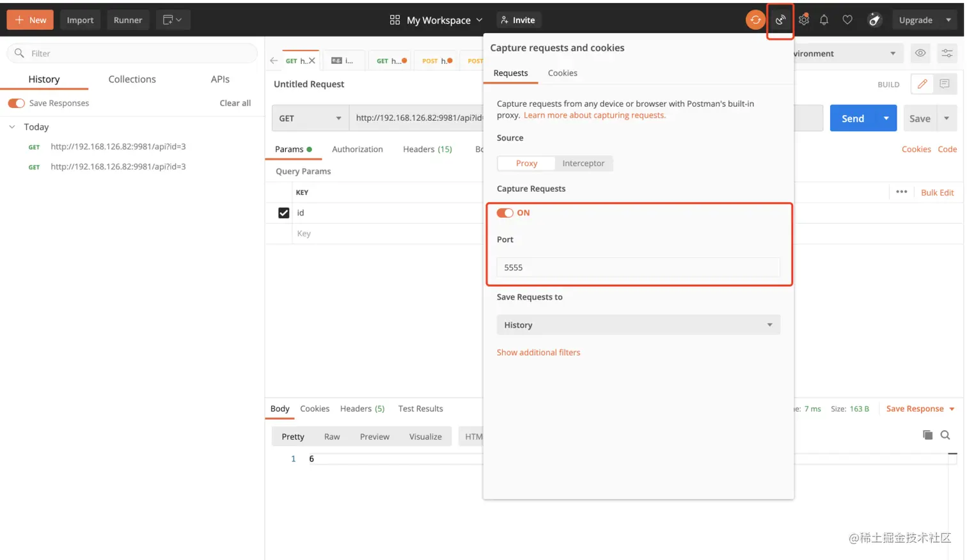The image size is (967, 560).
Task: Open the response Cookies tab
Action: [315, 408]
